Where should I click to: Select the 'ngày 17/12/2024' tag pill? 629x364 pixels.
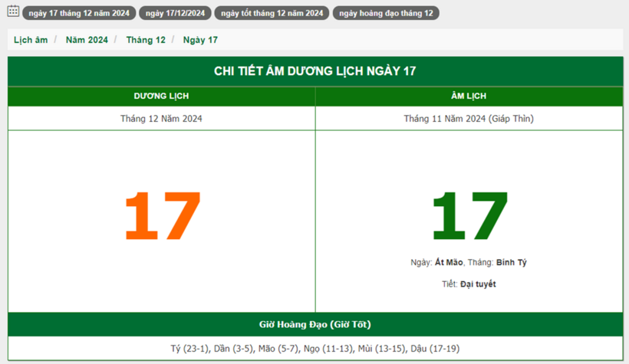(x=175, y=14)
